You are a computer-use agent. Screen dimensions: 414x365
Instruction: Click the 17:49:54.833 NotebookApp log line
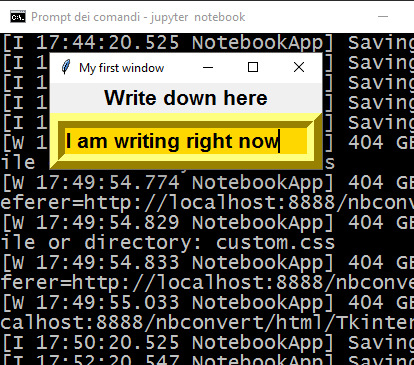coord(207,263)
